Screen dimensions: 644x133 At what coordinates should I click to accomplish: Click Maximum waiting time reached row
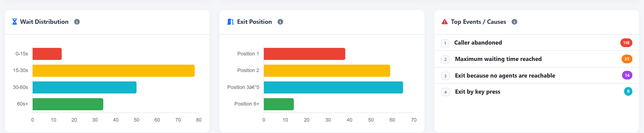537,59
